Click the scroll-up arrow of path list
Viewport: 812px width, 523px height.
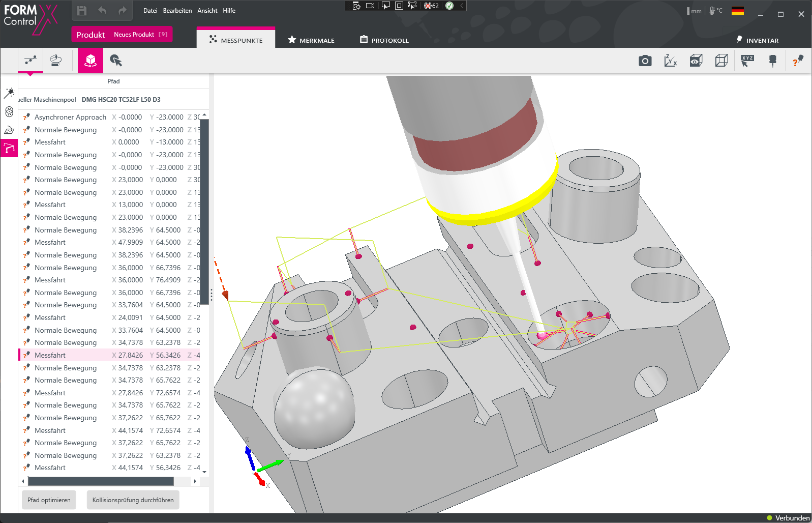pyautogui.click(x=204, y=115)
